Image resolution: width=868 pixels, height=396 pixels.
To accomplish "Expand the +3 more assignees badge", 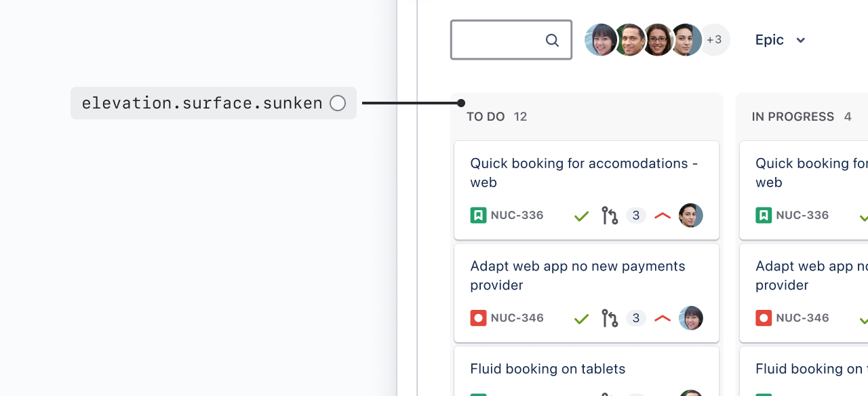I will click(714, 40).
